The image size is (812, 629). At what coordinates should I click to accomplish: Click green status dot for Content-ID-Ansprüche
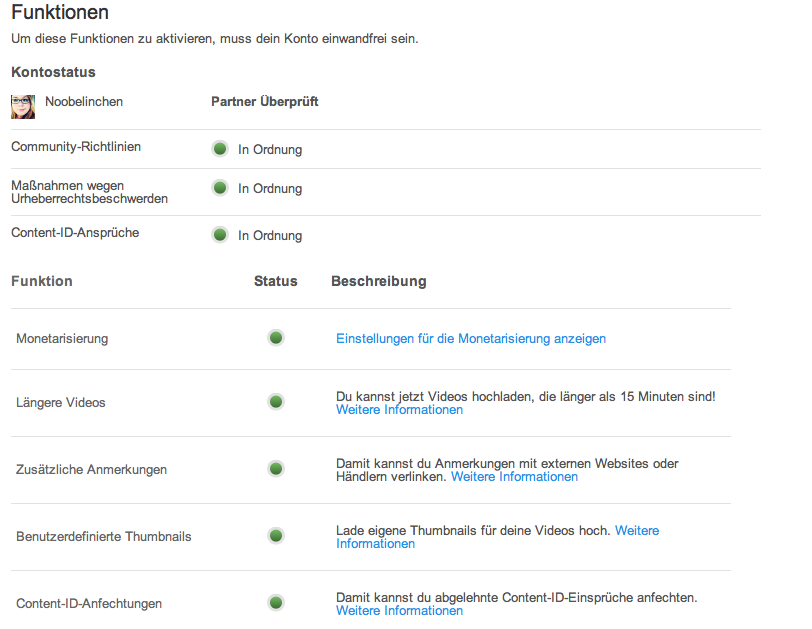[x=220, y=235]
